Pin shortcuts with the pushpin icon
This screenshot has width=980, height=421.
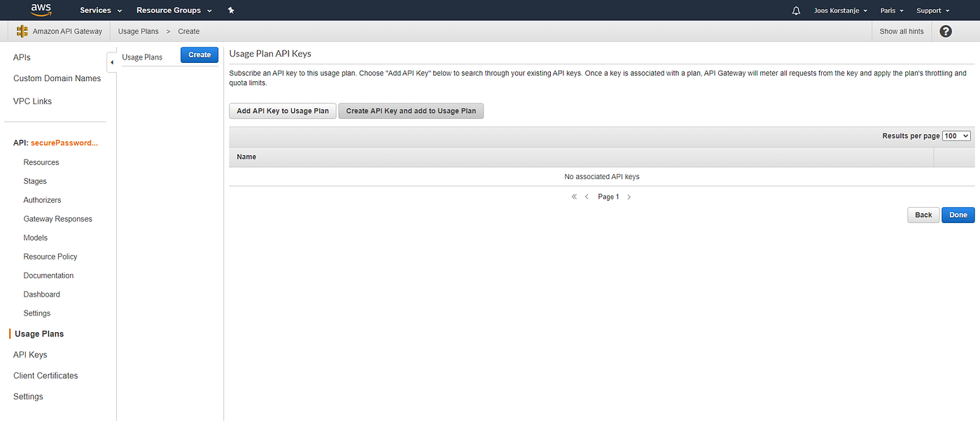pos(231,10)
